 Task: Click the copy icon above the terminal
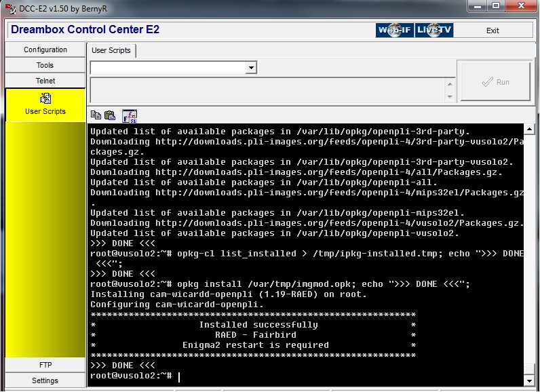pyautogui.click(x=96, y=115)
